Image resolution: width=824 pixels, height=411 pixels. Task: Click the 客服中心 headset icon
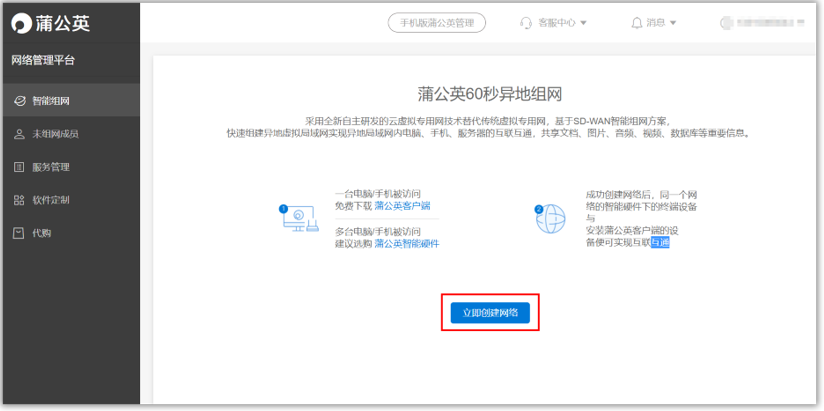point(526,23)
